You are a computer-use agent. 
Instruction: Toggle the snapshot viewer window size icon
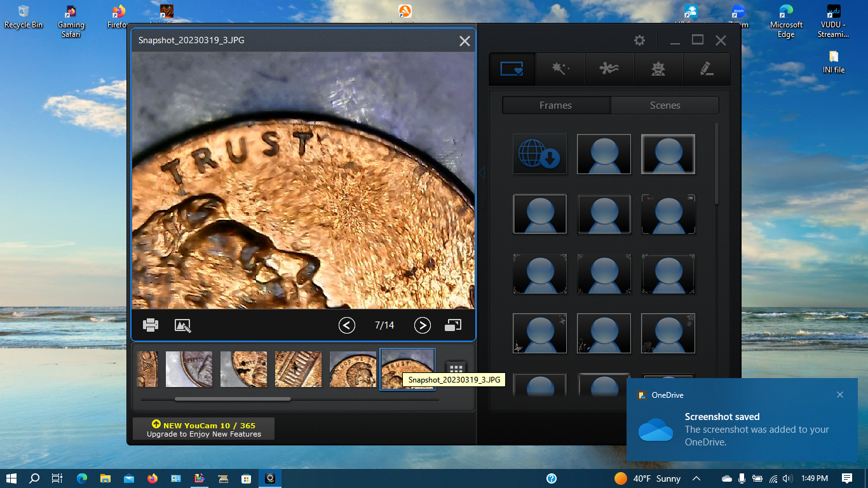click(453, 325)
